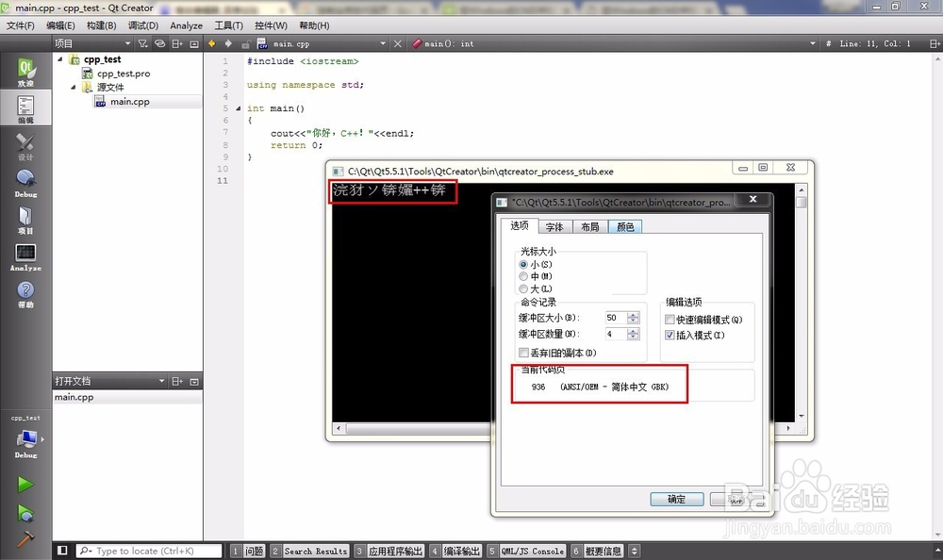Close the console properties dialog
943x560 pixels.
coord(753,199)
